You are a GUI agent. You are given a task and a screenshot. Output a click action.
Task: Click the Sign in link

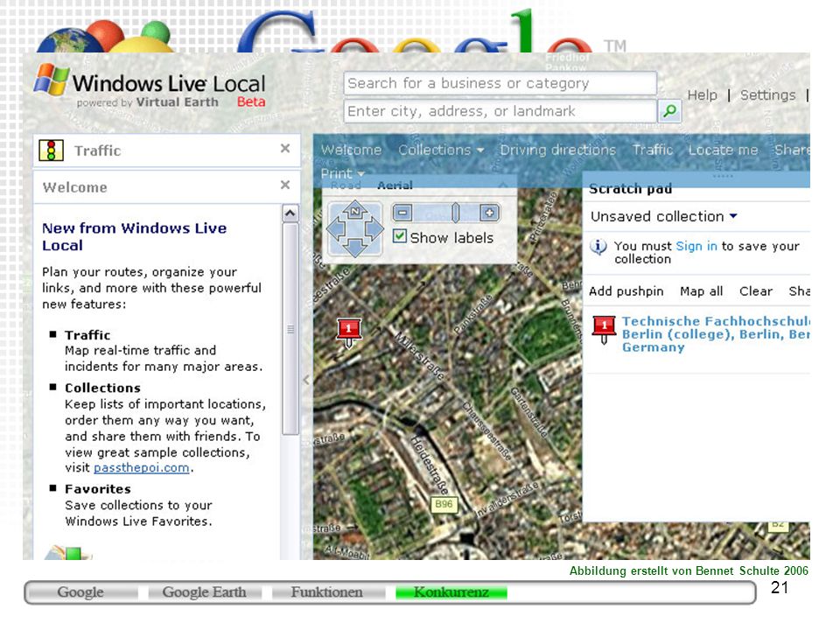(696, 246)
